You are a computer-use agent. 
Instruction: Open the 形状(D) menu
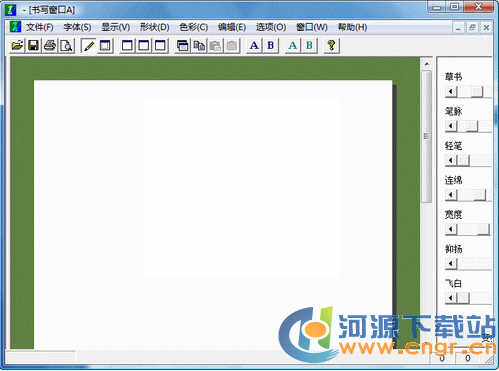pos(155,27)
